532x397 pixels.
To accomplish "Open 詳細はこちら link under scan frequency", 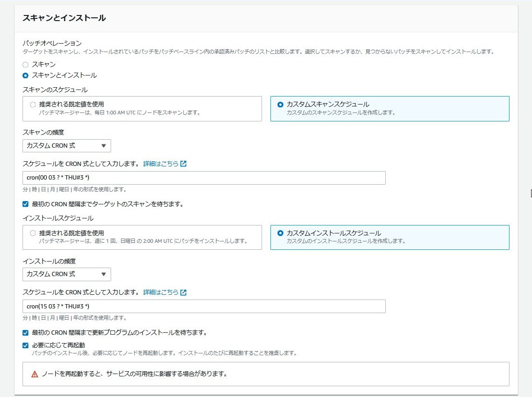I will (x=160, y=164).
